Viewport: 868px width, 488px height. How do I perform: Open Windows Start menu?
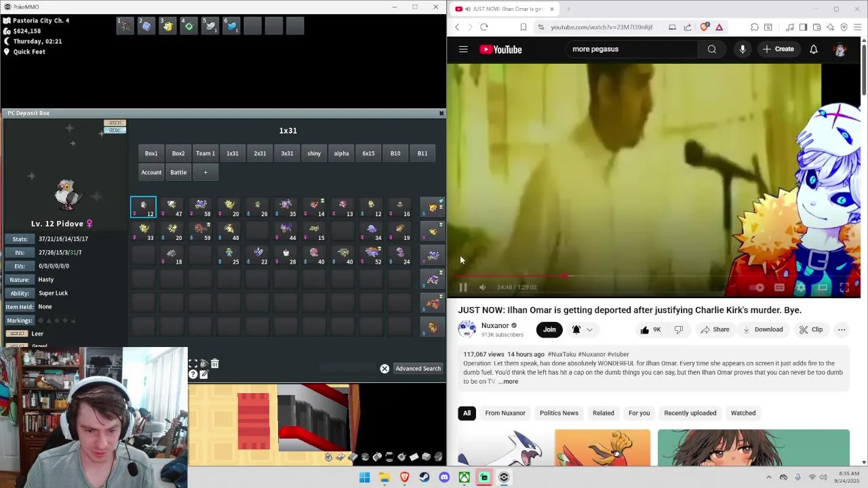tap(364, 477)
